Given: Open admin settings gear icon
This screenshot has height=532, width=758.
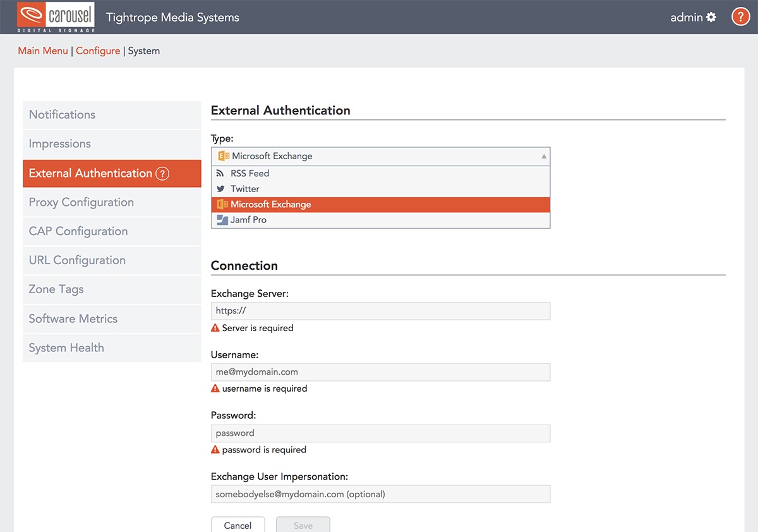Looking at the screenshot, I should 711,17.
